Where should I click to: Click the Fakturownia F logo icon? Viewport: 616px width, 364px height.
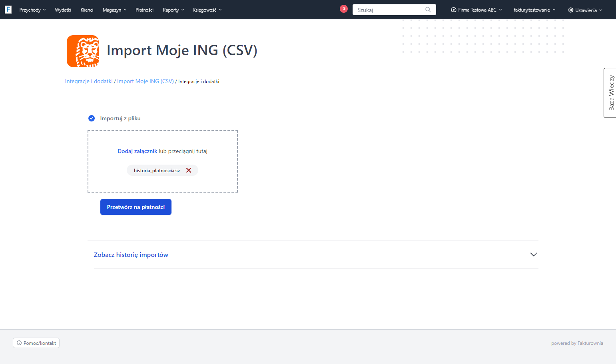(x=8, y=10)
